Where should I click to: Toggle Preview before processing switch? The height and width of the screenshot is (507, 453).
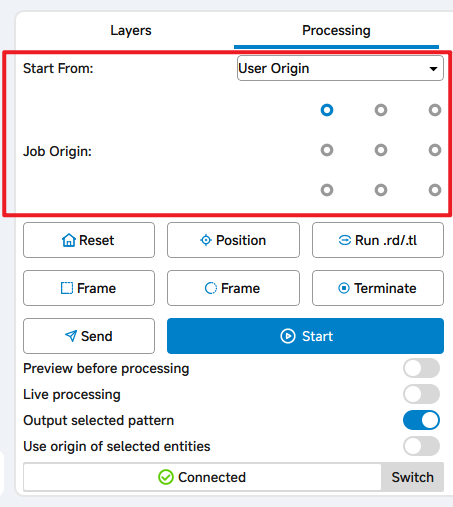coord(421,368)
